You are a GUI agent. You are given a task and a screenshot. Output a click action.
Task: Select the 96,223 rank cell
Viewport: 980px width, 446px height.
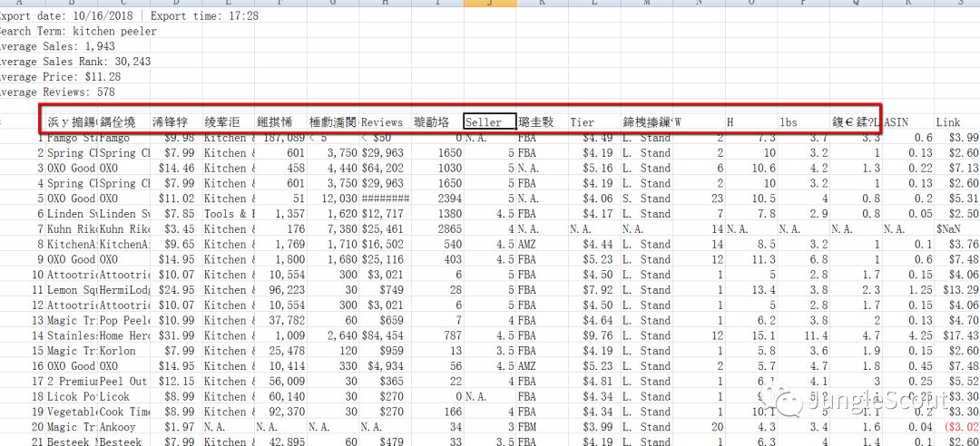tap(280, 290)
